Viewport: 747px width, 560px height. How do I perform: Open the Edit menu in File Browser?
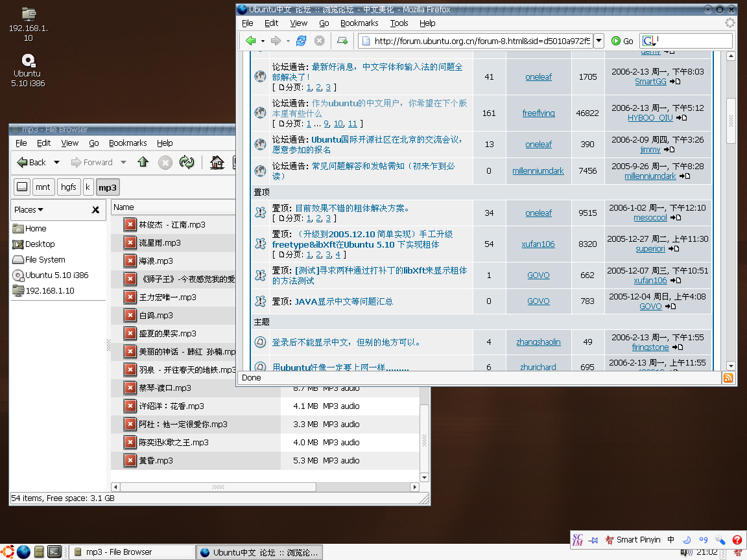pyautogui.click(x=43, y=143)
